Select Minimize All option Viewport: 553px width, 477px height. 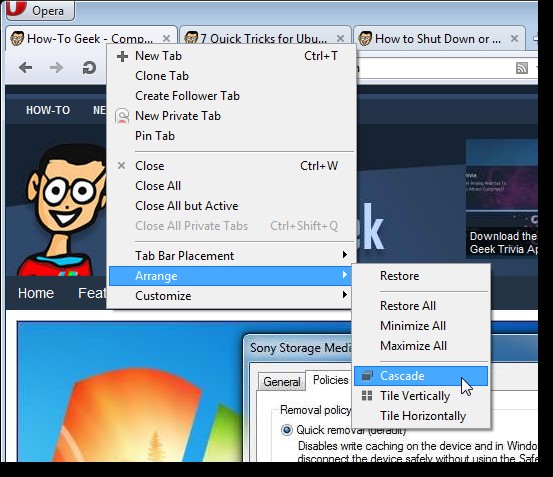point(421,326)
